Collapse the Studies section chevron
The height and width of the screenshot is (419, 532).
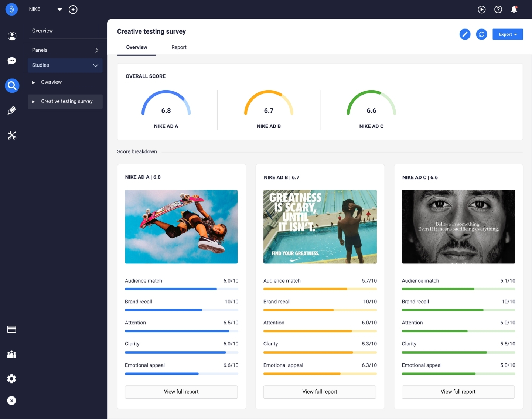point(96,65)
